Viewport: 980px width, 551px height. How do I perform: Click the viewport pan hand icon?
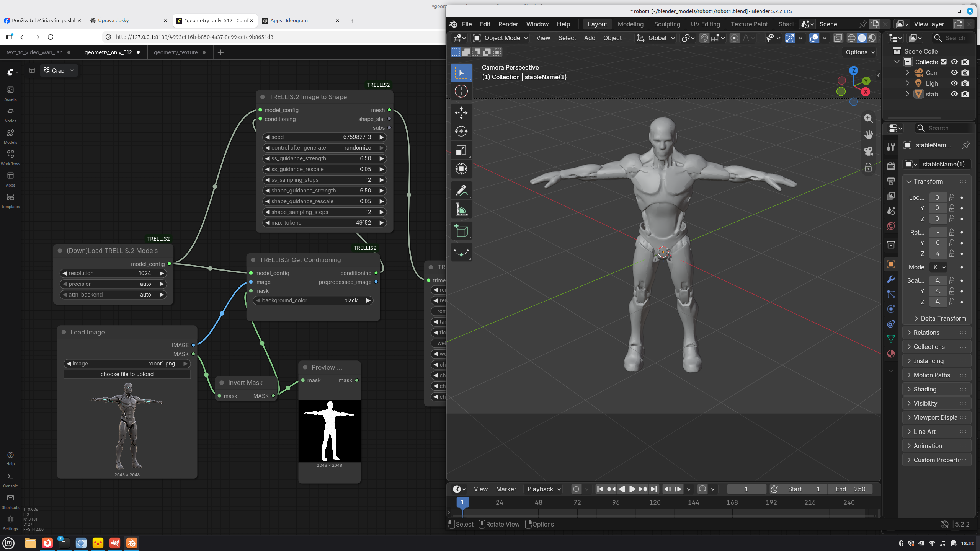[868, 135]
